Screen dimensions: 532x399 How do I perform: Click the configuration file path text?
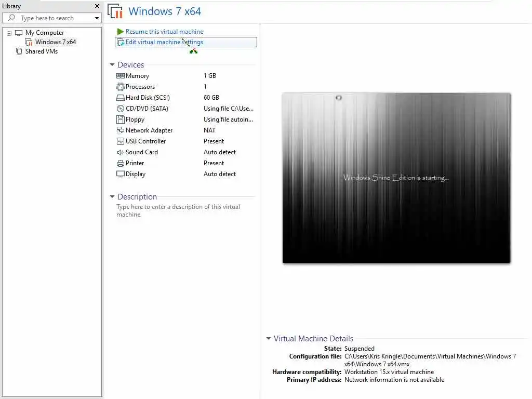(x=430, y=360)
